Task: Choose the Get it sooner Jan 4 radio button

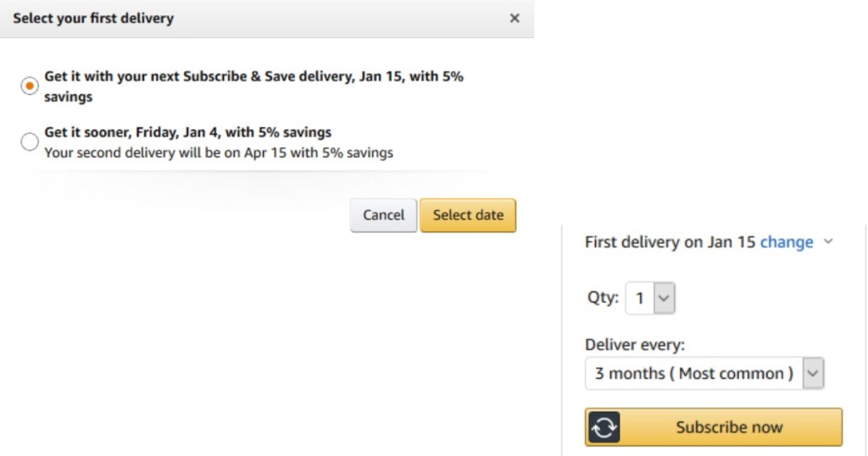Action: [x=30, y=142]
